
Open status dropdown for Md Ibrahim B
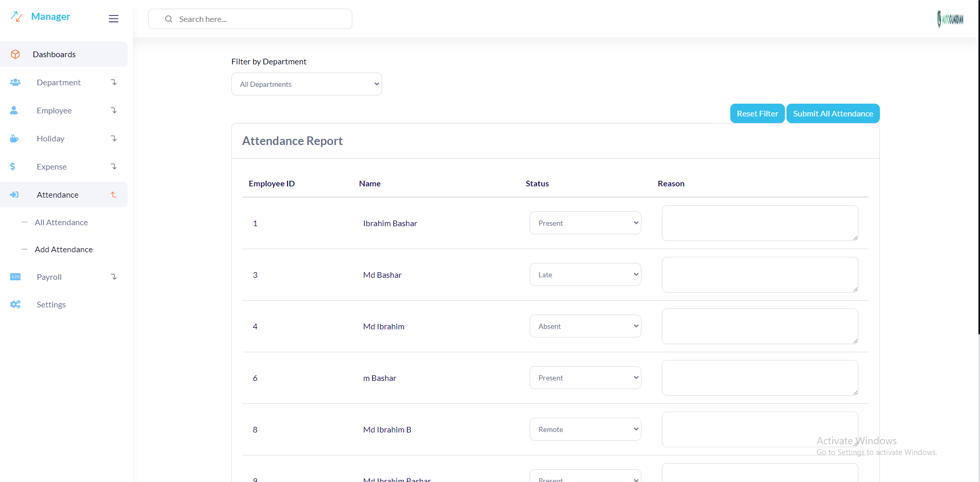[585, 429]
